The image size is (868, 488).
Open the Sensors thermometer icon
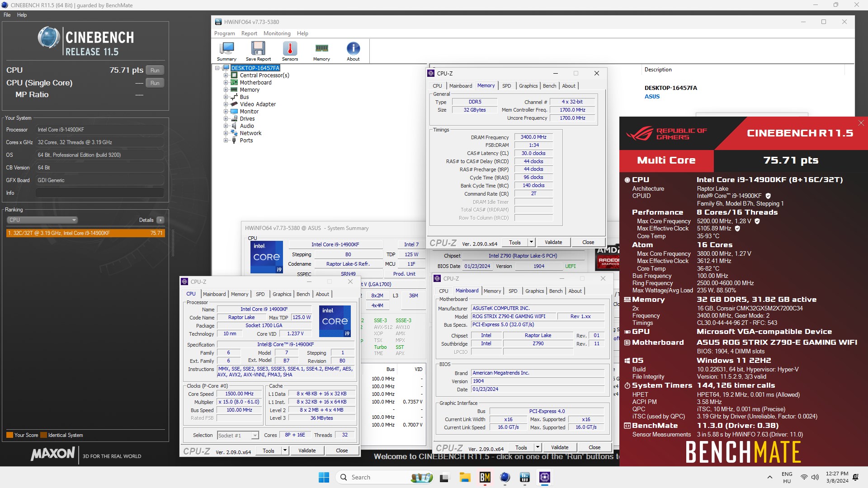290,51
